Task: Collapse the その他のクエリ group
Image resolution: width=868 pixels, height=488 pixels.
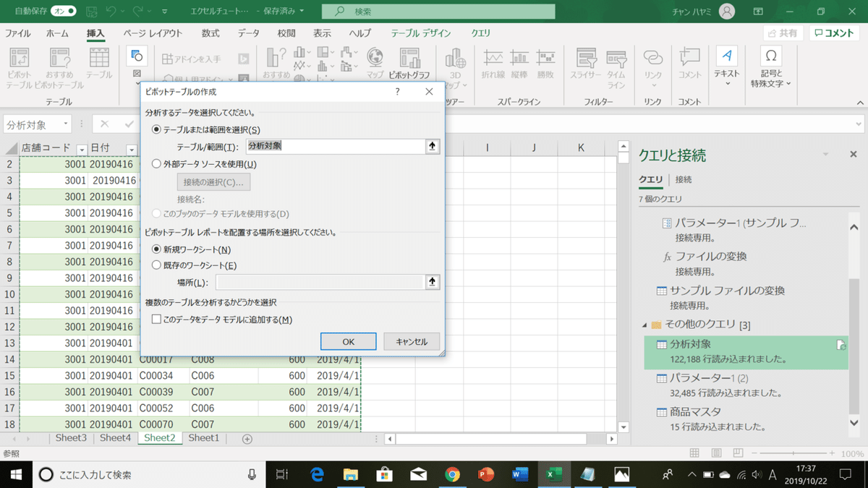Action: [x=644, y=325]
